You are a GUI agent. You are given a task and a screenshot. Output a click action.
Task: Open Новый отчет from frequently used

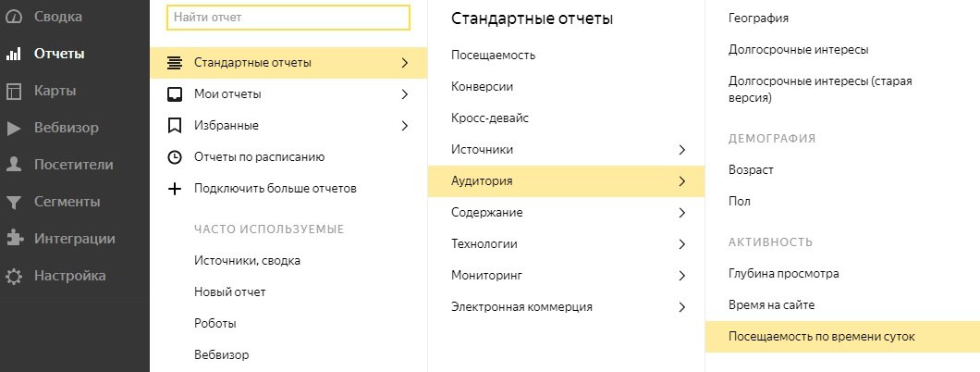pos(230,292)
